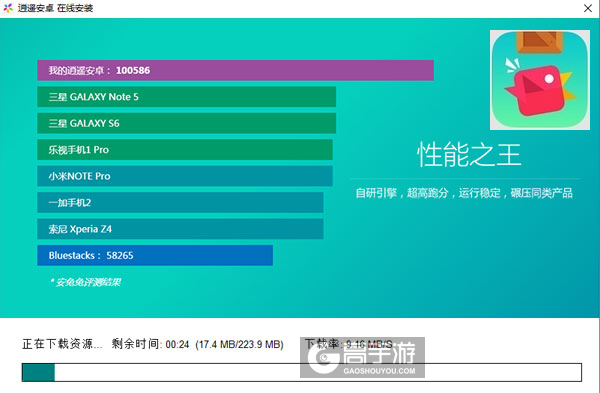Click the 安兔兔评测结果 footnote
This screenshot has width=600, height=393.
(86, 282)
